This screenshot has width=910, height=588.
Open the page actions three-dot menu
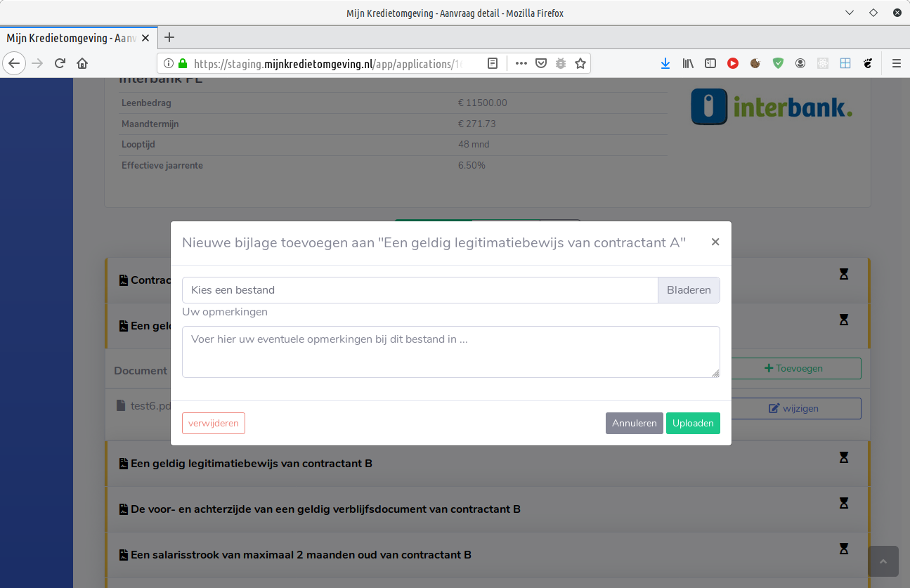521,63
